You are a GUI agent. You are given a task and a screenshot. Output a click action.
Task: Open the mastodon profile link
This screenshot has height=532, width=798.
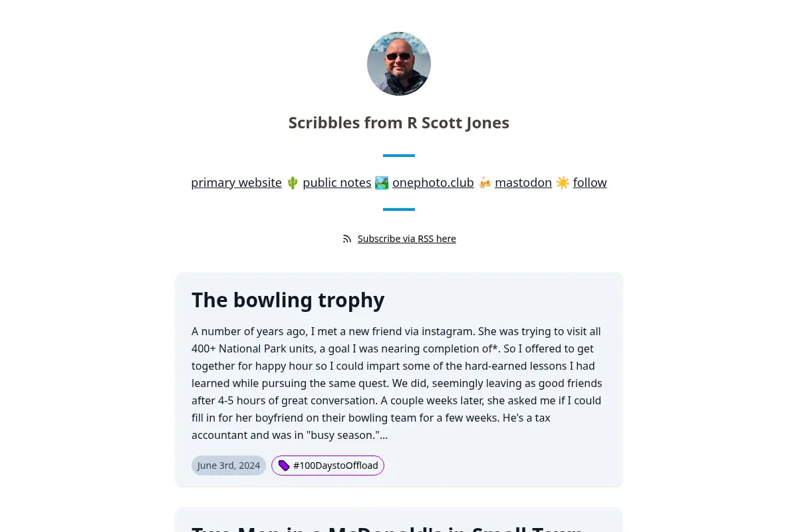(523, 182)
